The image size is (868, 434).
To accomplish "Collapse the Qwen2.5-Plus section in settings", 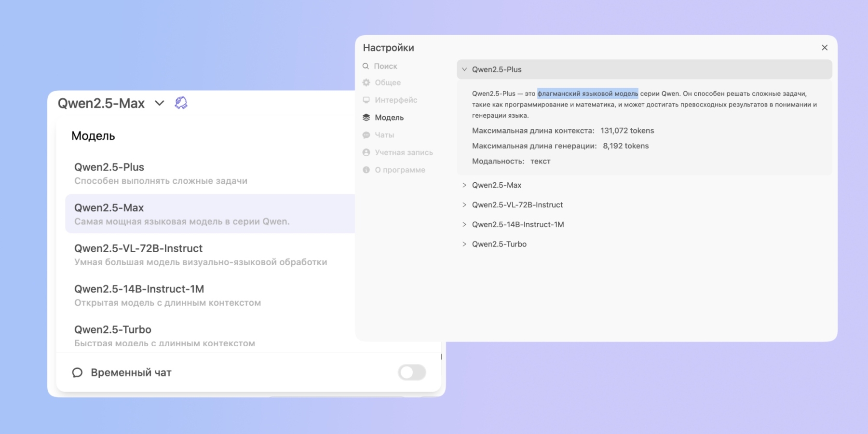I will 464,69.
